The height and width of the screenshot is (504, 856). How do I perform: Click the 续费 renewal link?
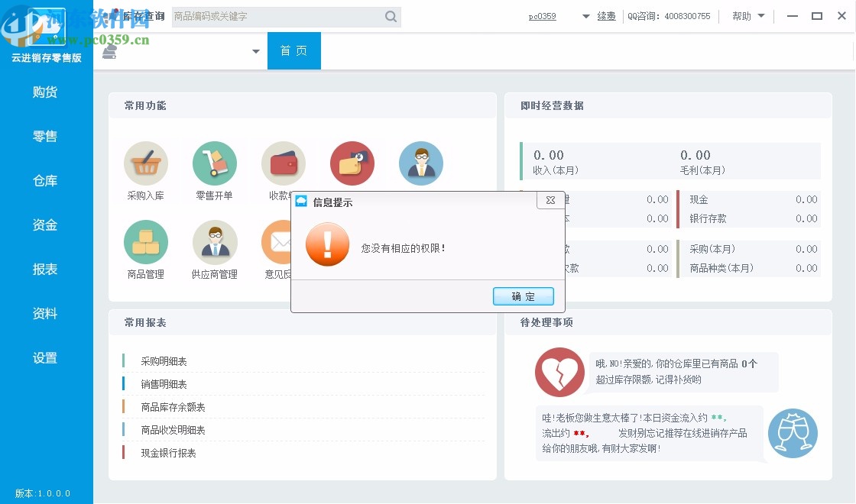point(606,15)
